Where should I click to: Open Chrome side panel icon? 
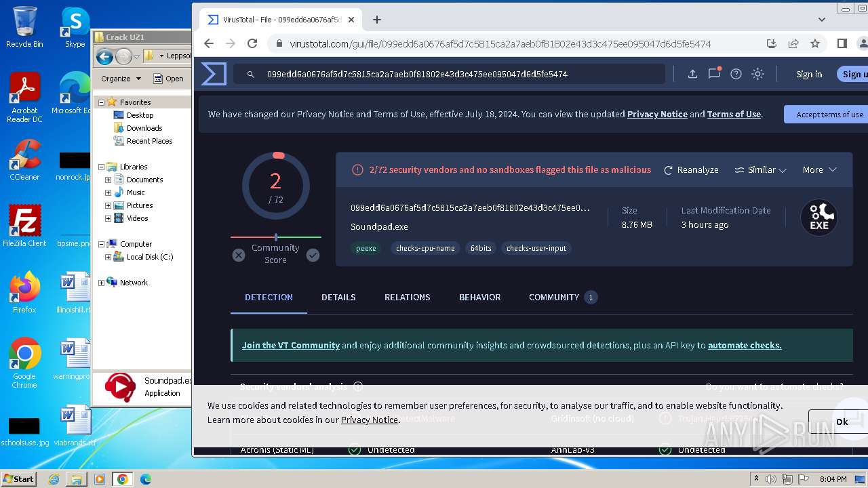[842, 43]
